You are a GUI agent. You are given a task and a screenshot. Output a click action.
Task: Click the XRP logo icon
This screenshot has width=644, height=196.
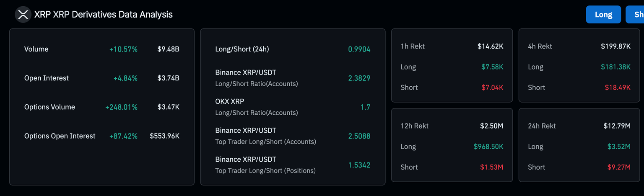(x=23, y=15)
